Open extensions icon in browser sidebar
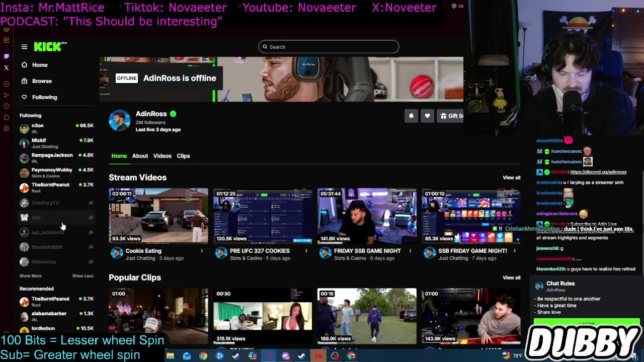The width and height of the screenshot is (644, 362). 6,117
